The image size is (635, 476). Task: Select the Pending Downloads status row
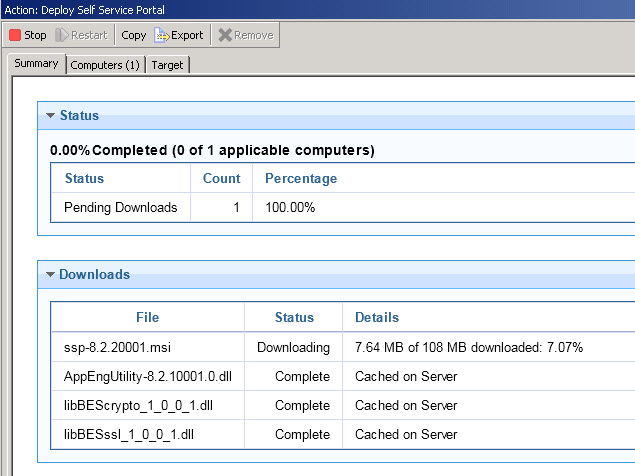click(120, 208)
